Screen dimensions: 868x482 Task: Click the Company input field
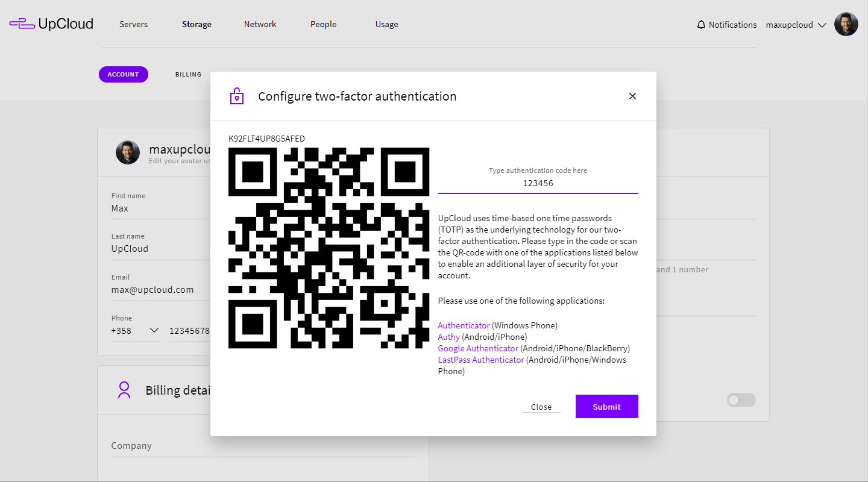(263, 446)
